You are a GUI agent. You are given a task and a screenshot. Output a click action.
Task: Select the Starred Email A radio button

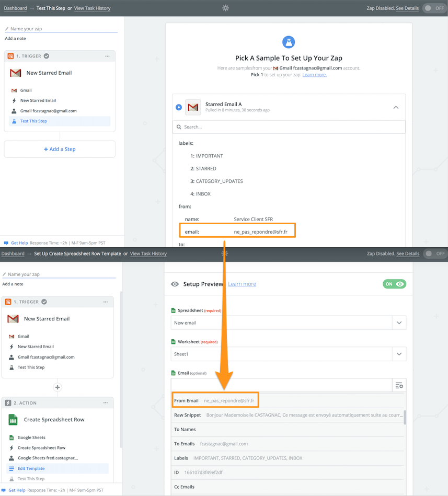click(x=179, y=107)
